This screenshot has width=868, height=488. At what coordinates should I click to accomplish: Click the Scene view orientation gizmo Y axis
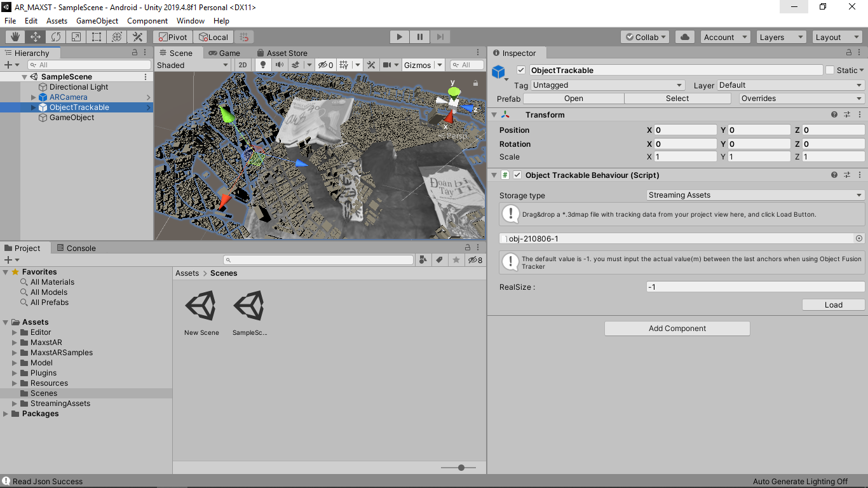[x=453, y=91]
